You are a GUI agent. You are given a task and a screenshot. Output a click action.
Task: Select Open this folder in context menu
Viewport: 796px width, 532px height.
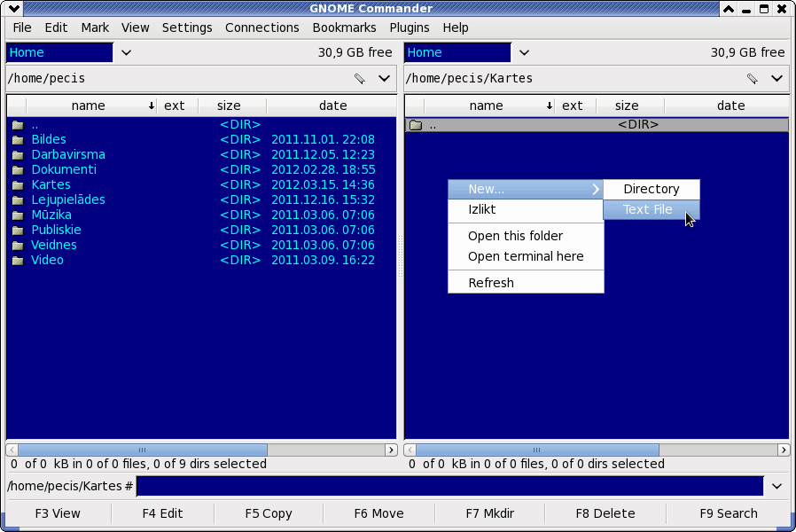tap(526, 236)
